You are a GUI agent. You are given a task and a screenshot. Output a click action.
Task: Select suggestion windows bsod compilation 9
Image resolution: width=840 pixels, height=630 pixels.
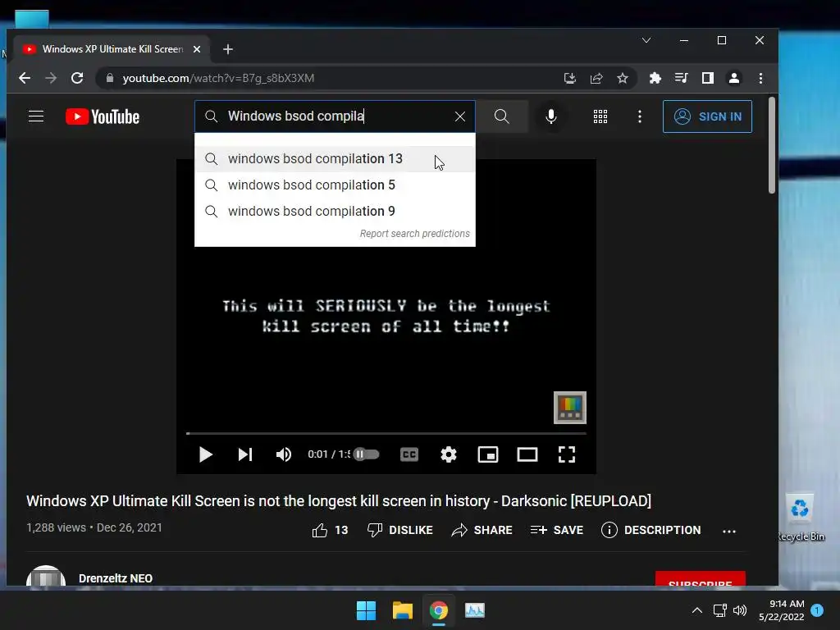335,211
